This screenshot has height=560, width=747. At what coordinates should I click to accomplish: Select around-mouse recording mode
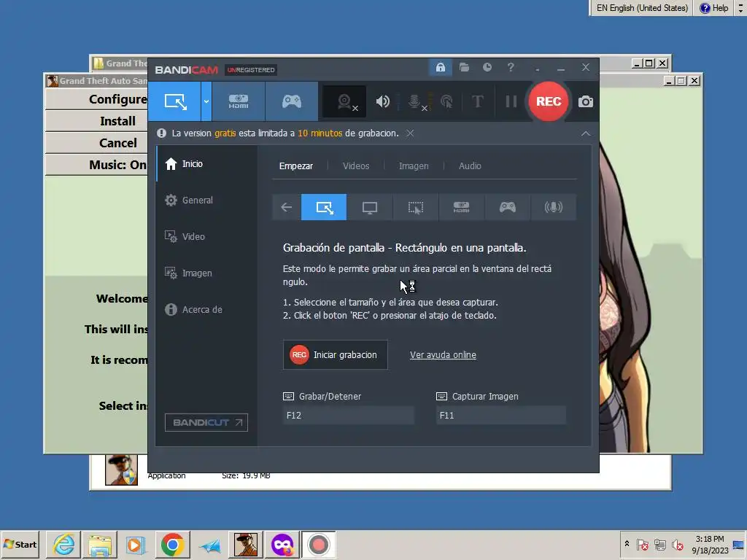click(x=415, y=207)
